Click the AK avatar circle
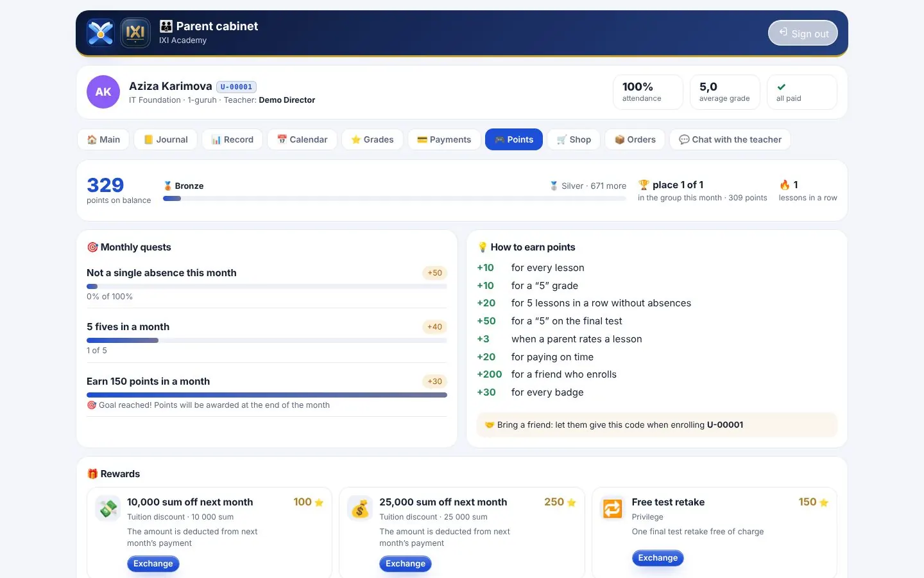Screen dimensions: 924x578 click(x=103, y=92)
